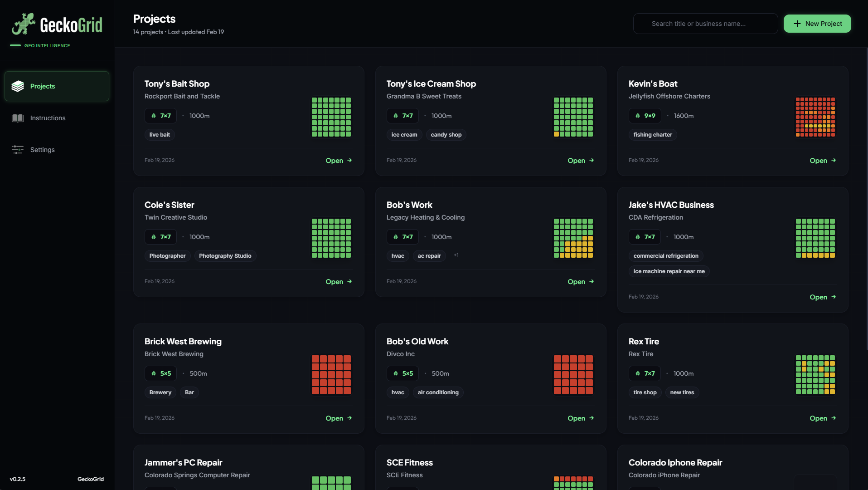Click the 9×9 badge on Kevin's Boat
The width and height of the screenshot is (868, 490).
645,116
